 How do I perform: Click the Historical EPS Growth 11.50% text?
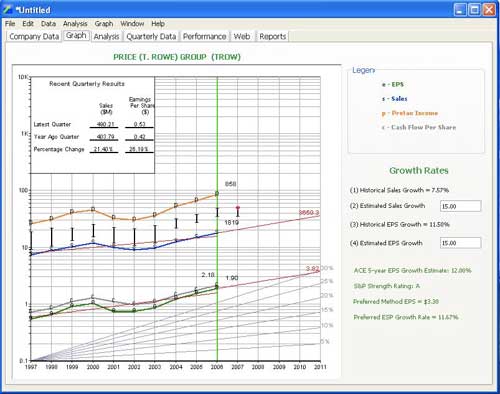pyautogui.click(x=399, y=225)
